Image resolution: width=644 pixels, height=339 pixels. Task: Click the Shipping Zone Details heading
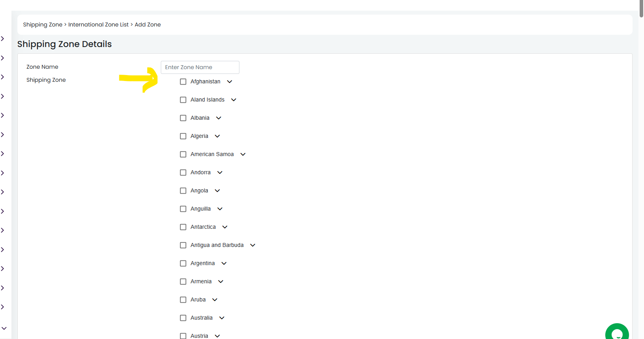pyautogui.click(x=64, y=44)
